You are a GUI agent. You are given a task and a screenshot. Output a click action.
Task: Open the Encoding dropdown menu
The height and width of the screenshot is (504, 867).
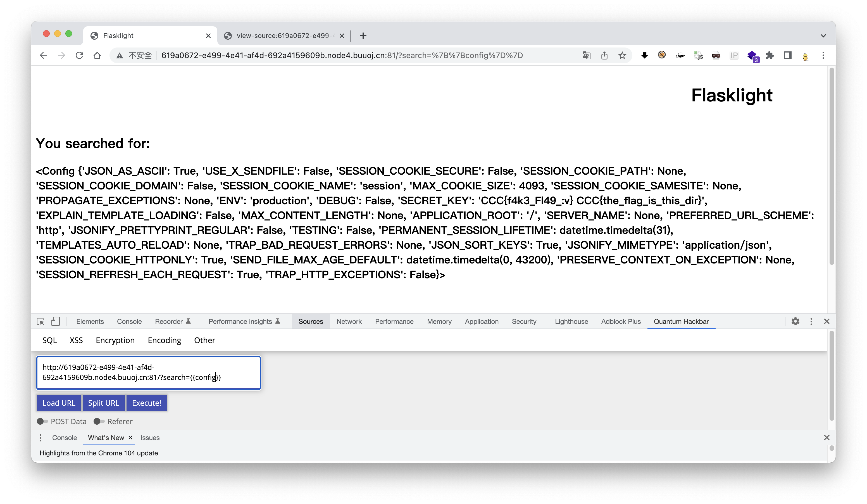[x=165, y=340]
